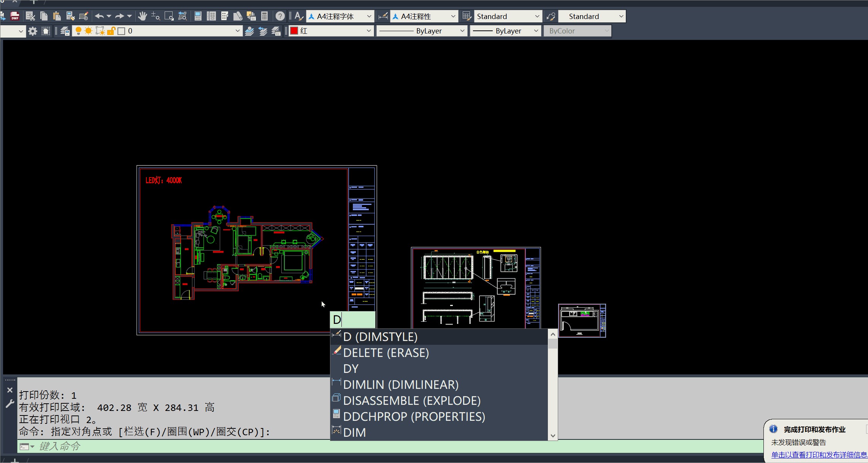Open the DesignCenter icon
Screen dimensions: 868x463
(211, 16)
